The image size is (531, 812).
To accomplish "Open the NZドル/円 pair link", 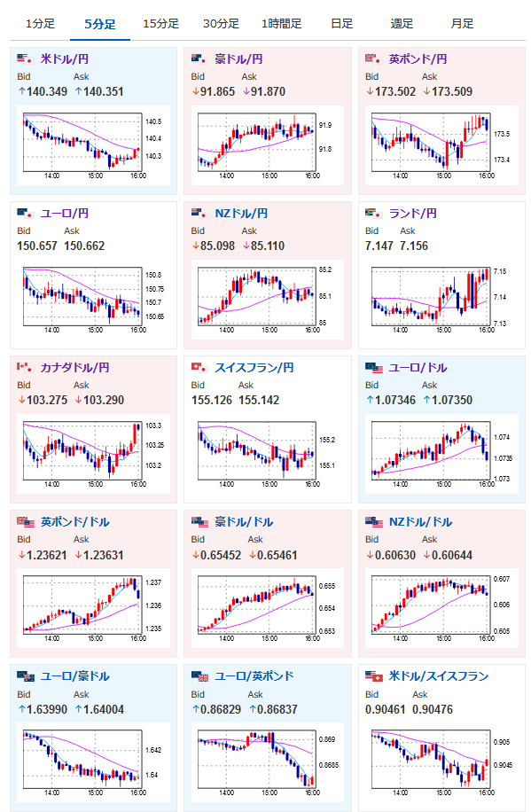I will (x=241, y=213).
